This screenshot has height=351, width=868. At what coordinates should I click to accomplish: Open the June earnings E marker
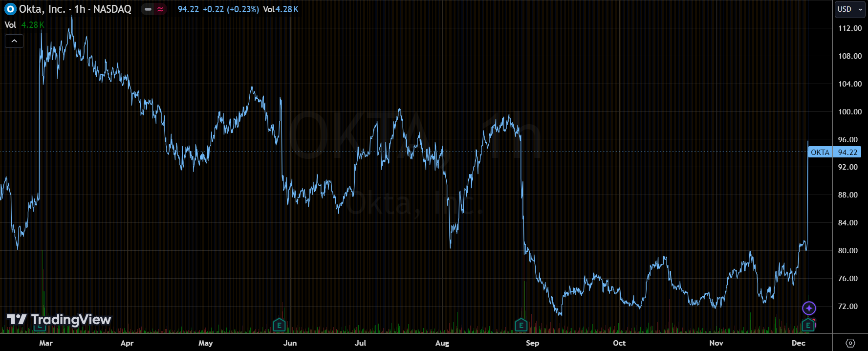pos(279,325)
